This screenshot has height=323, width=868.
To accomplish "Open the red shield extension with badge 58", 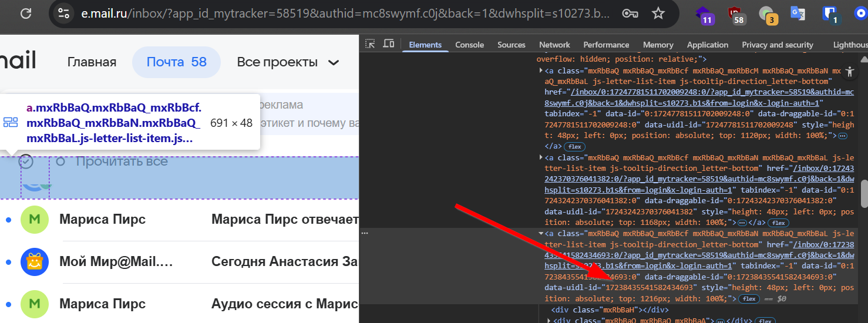I will tap(735, 15).
